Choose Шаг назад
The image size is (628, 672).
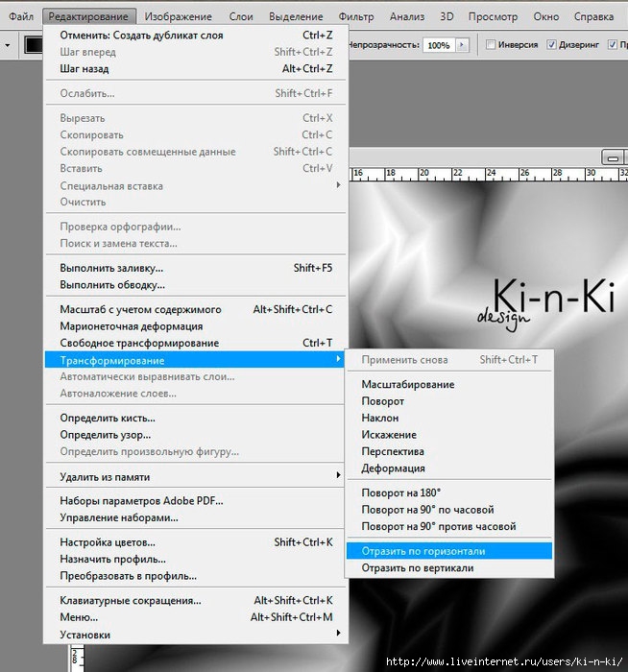pos(196,68)
